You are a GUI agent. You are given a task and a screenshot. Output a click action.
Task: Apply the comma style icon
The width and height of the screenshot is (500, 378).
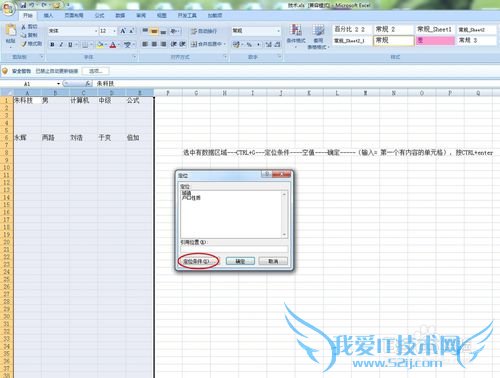(x=258, y=44)
